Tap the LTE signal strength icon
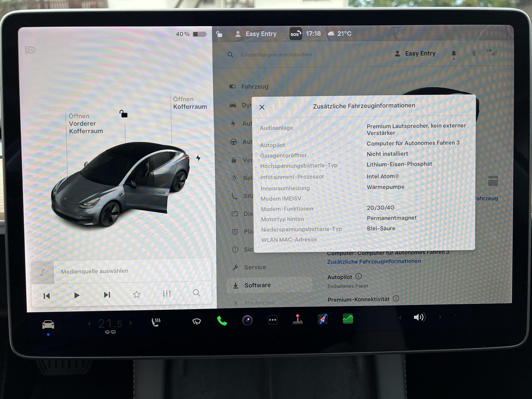 pos(492,52)
